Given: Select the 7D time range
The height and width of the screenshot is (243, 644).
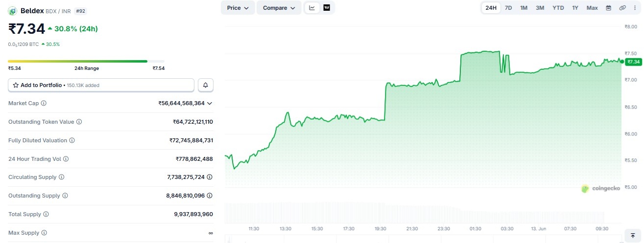Looking at the screenshot, I should point(508,8).
